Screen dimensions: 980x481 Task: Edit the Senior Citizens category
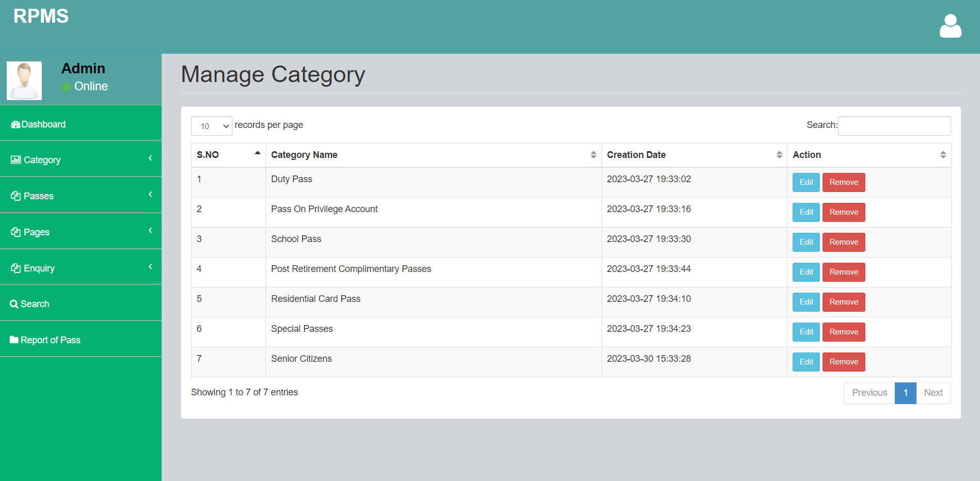coord(805,362)
